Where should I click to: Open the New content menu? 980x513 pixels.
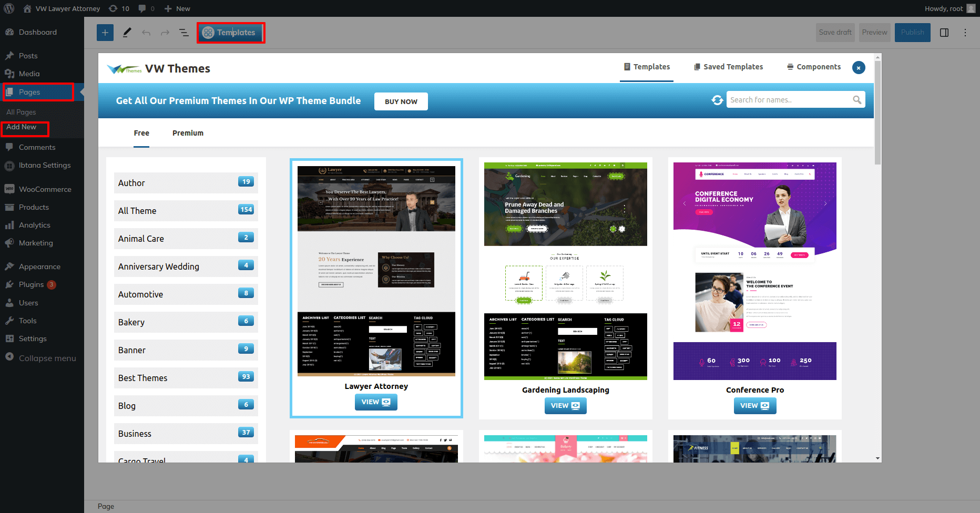click(177, 8)
